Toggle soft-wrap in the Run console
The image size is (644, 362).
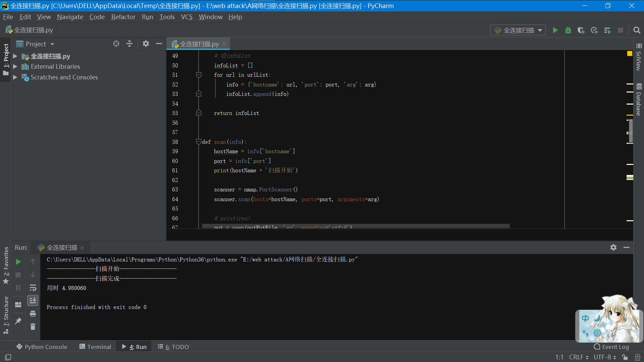pyautogui.click(x=33, y=288)
